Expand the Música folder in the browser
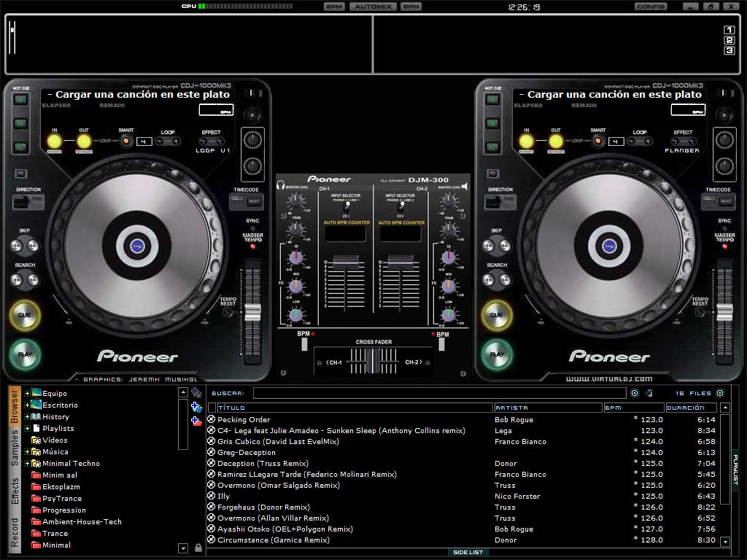 (x=26, y=451)
